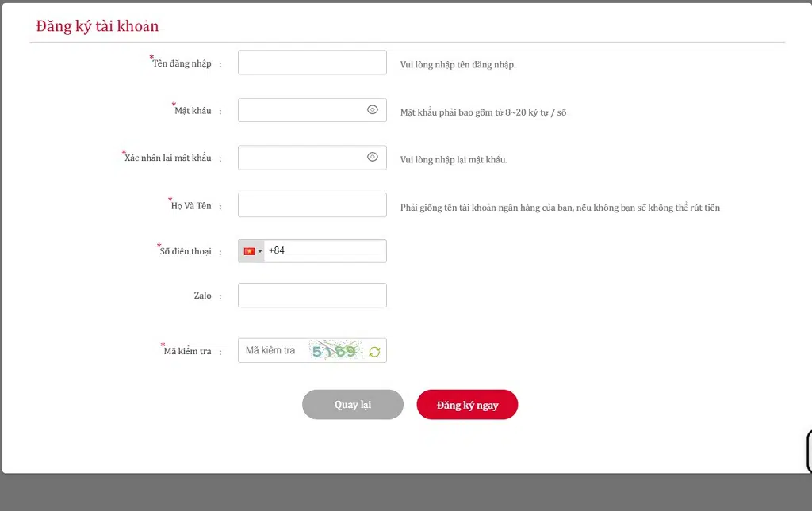Click the Số điện thoại label
This screenshot has width=812, height=511.
[185, 251]
